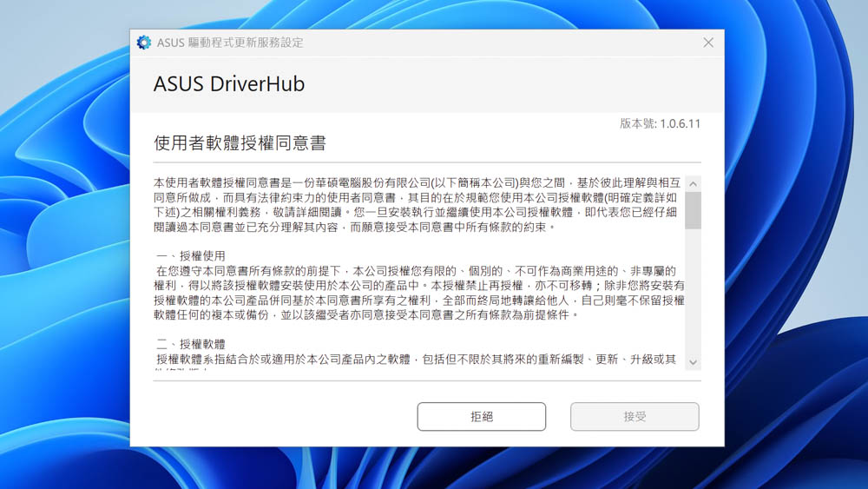The width and height of the screenshot is (868, 489).
Task: Click the desktop wallpaper right of the dialog
Action: point(794,261)
